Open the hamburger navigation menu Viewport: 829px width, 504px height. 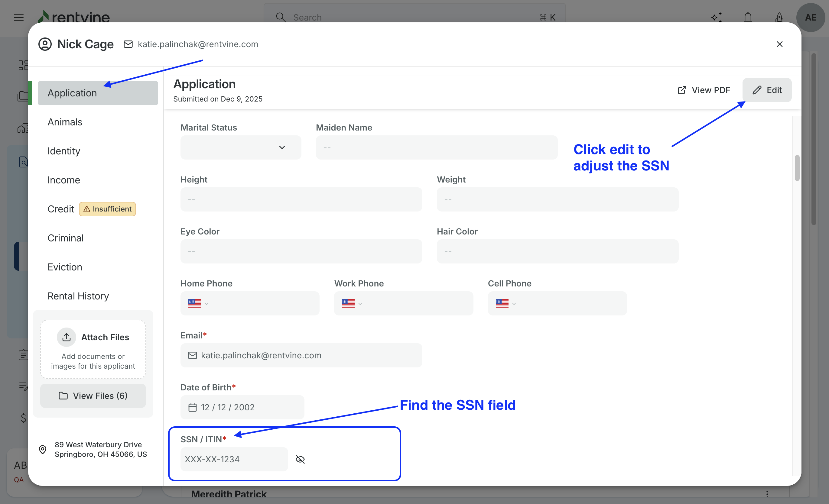point(19,18)
